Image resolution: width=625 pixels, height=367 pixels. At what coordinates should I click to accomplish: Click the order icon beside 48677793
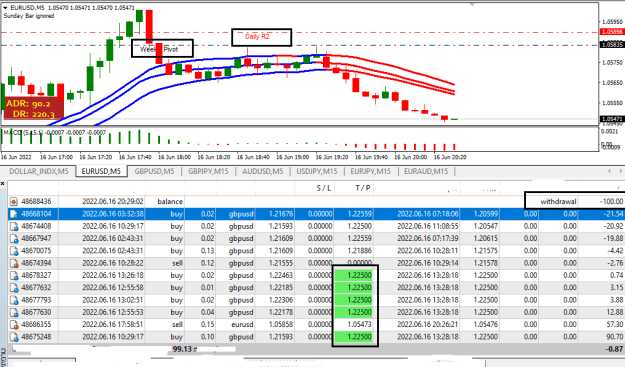tap(14, 300)
